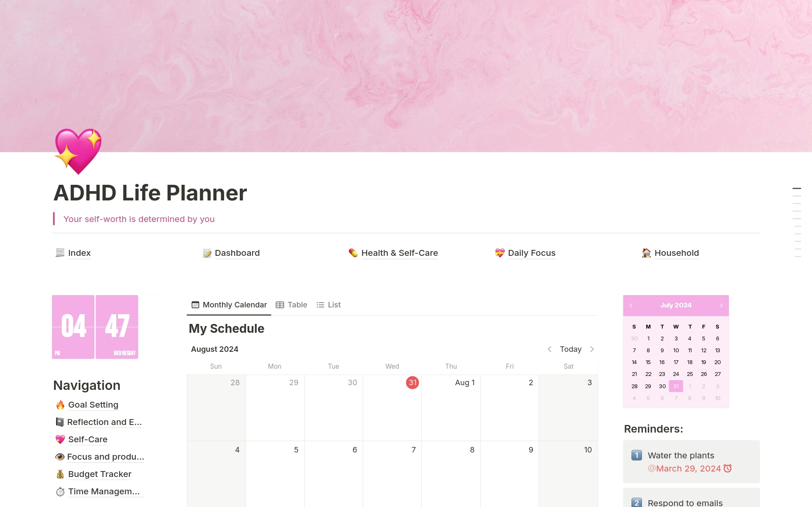The image size is (812, 507).
Task: Click Today button to reset calendar
Action: (570, 349)
